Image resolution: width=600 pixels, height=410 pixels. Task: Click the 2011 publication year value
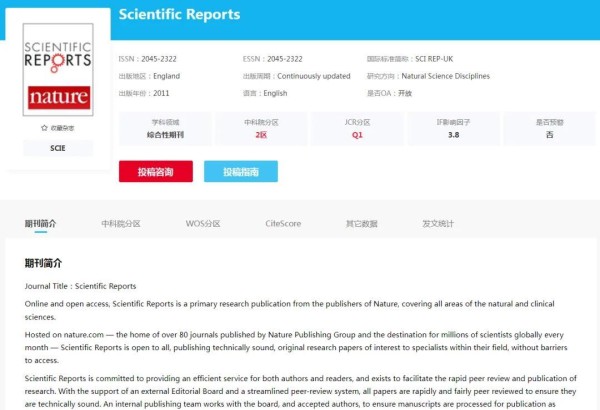click(161, 93)
